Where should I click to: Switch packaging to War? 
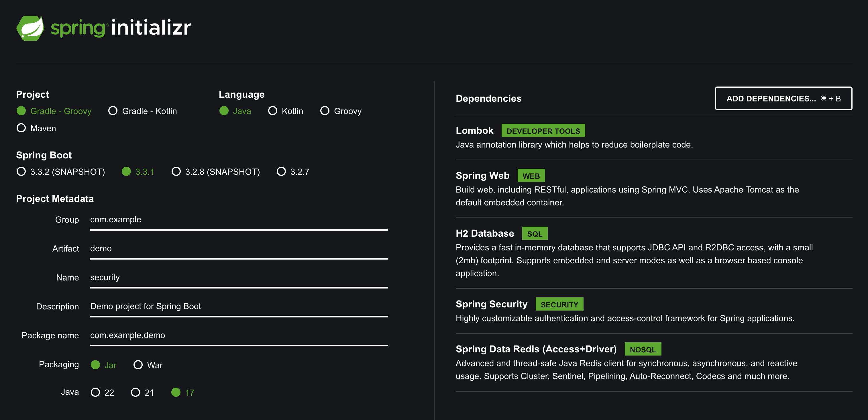pyautogui.click(x=138, y=365)
